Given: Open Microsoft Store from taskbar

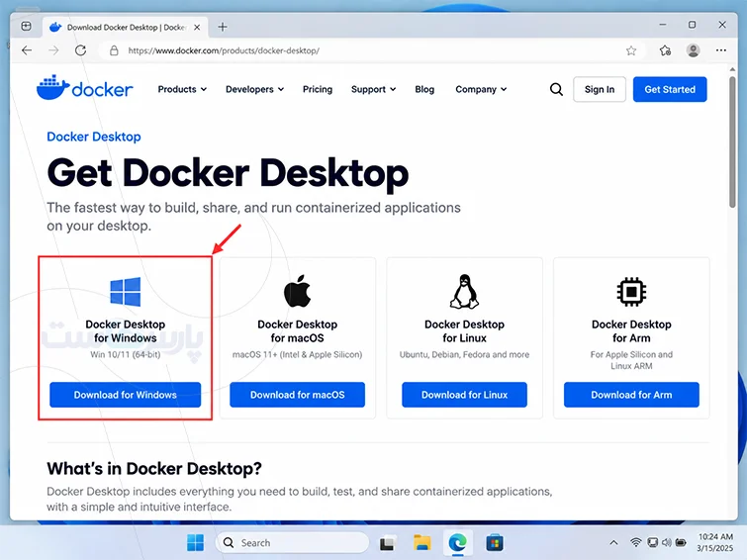Looking at the screenshot, I should tap(495, 543).
